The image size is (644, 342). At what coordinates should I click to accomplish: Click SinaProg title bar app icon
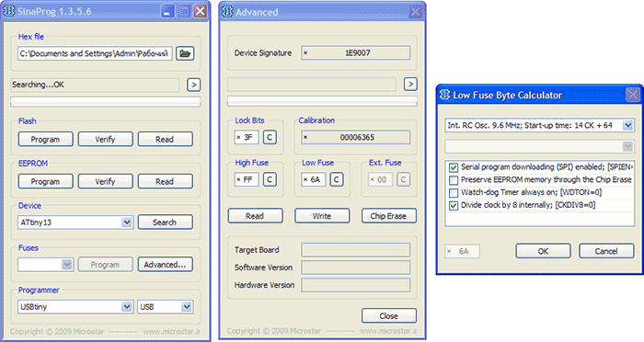(x=9, y=11)
